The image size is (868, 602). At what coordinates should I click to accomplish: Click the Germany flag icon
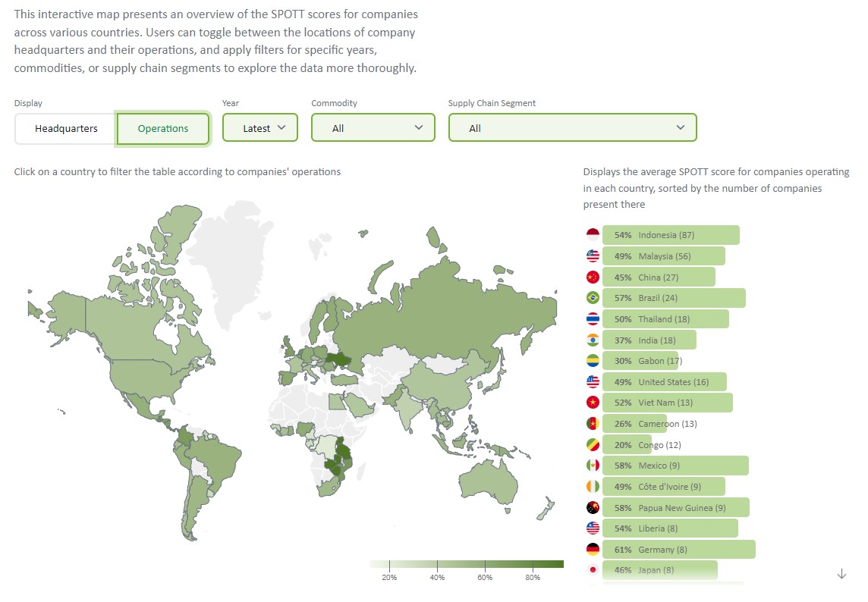593,548
